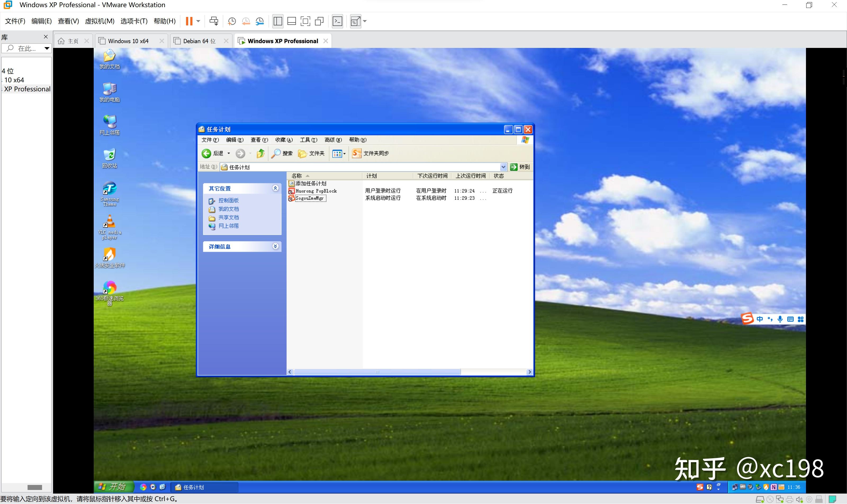The width and height of the screenshot is (847, 504).
Task: Revert the VM to its previous snapshot
Action: click(246, 21)
